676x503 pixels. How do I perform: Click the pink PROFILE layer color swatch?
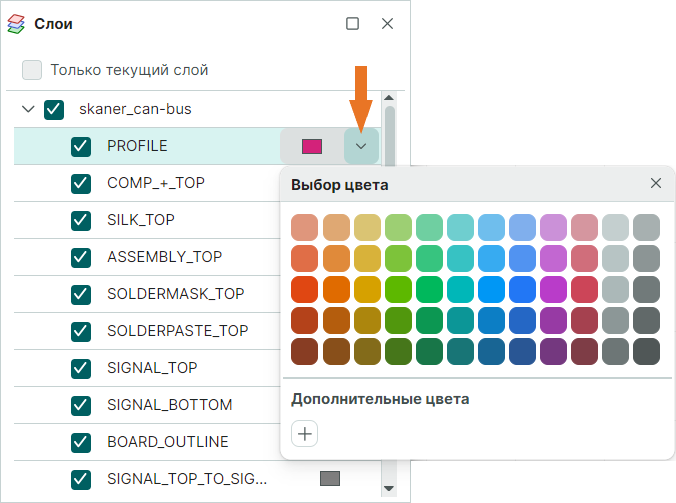312,146
